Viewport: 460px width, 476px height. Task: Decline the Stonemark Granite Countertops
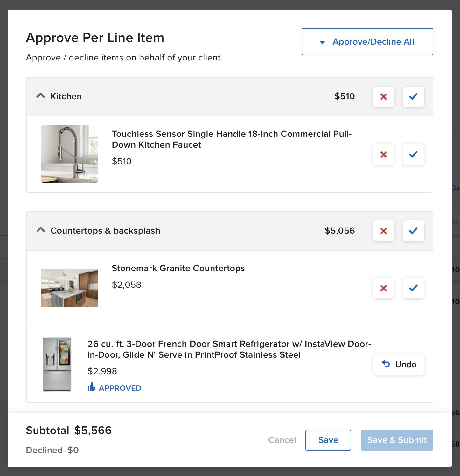383,288
